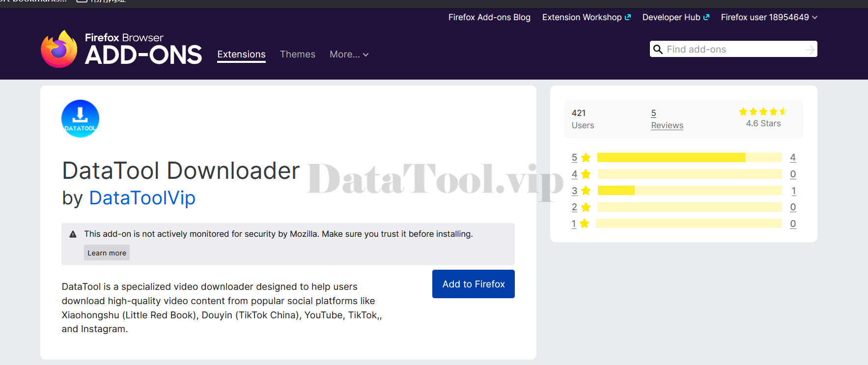The height and width of the screenshot is (365, 868).
Task: Open the 5 Reviews link
Action: coord(667,119)
